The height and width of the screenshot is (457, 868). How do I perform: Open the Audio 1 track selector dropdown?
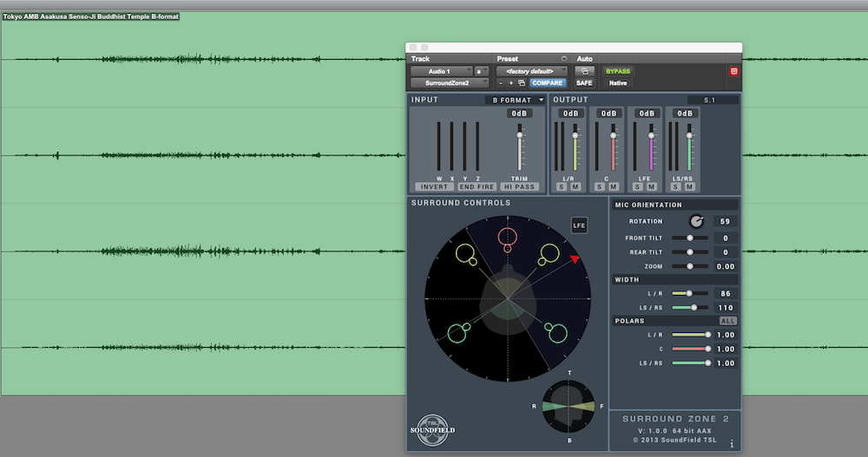click(x=442, y=71)
